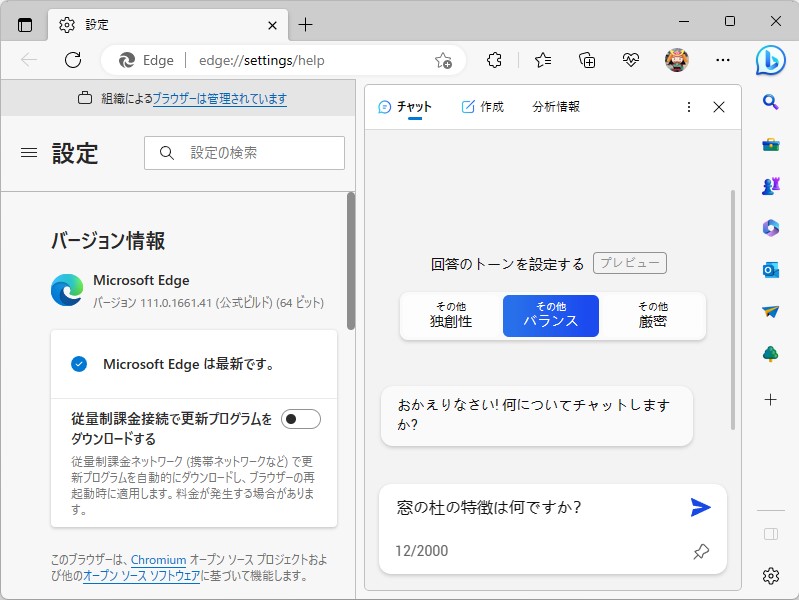
Task: Open the tab actions menu icon
Action: (24, 24)
